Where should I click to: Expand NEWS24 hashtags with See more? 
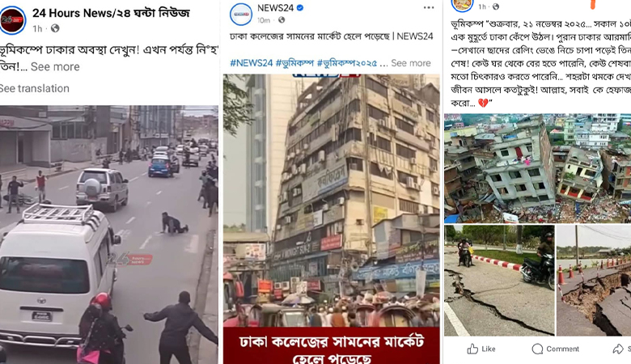click(x=411, y=63)
